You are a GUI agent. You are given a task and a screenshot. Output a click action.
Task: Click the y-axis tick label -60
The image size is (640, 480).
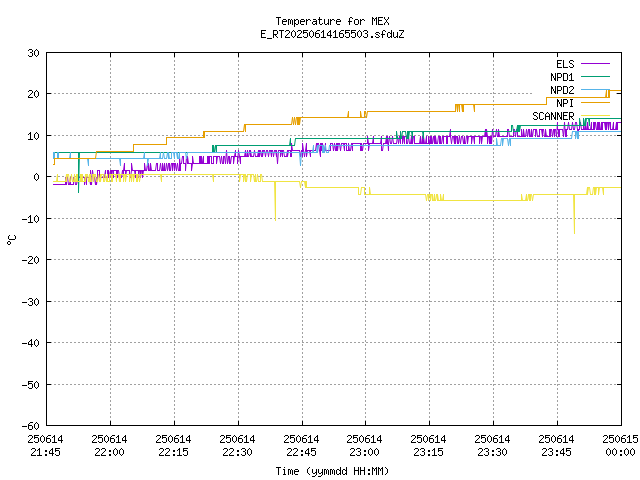[x=31, y=426]
